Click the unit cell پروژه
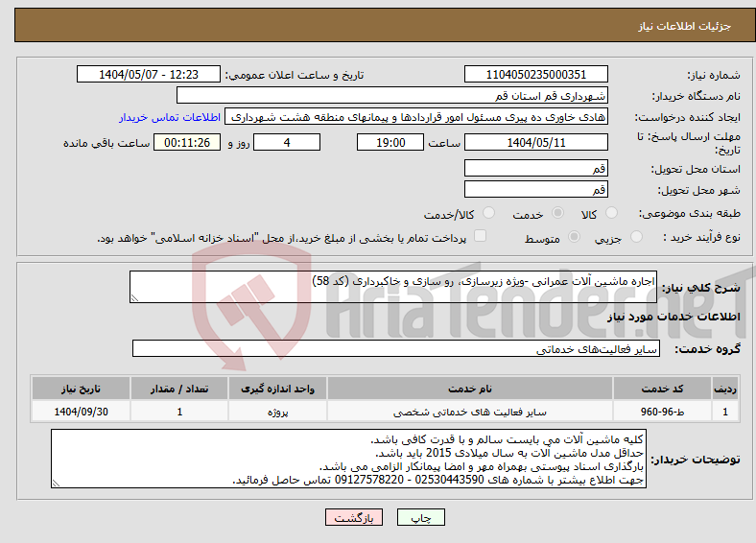 [x=277, y=412]
